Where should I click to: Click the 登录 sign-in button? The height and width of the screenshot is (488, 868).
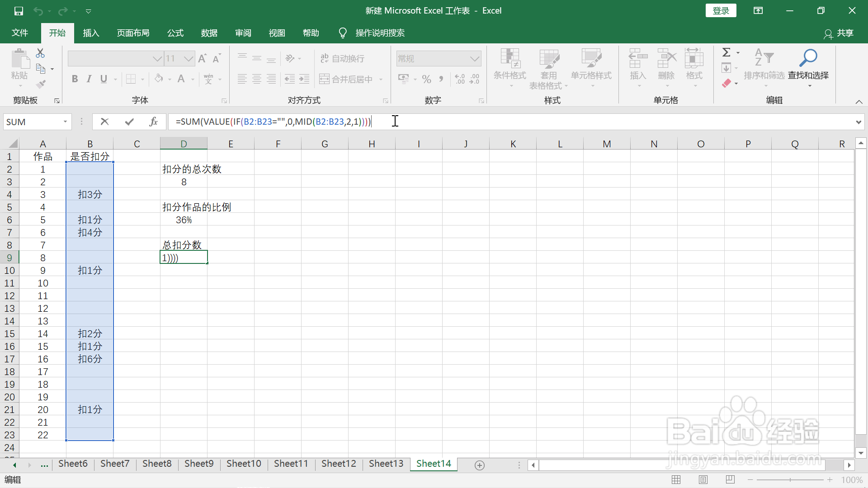tap(721, 10)
